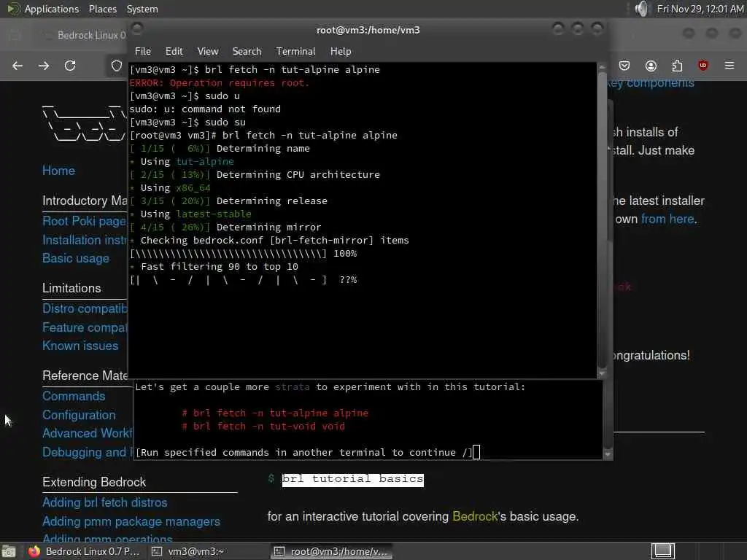747x560 pixels.
Task: Open the terminal Search menu
Action: tap(247, 52)
